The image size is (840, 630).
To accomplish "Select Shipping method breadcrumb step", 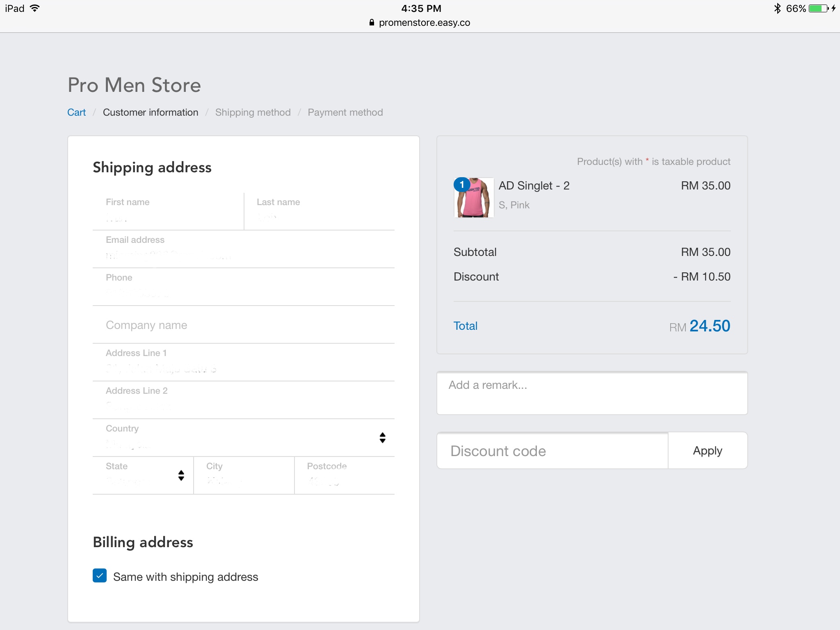I will [x=253, y=112].
